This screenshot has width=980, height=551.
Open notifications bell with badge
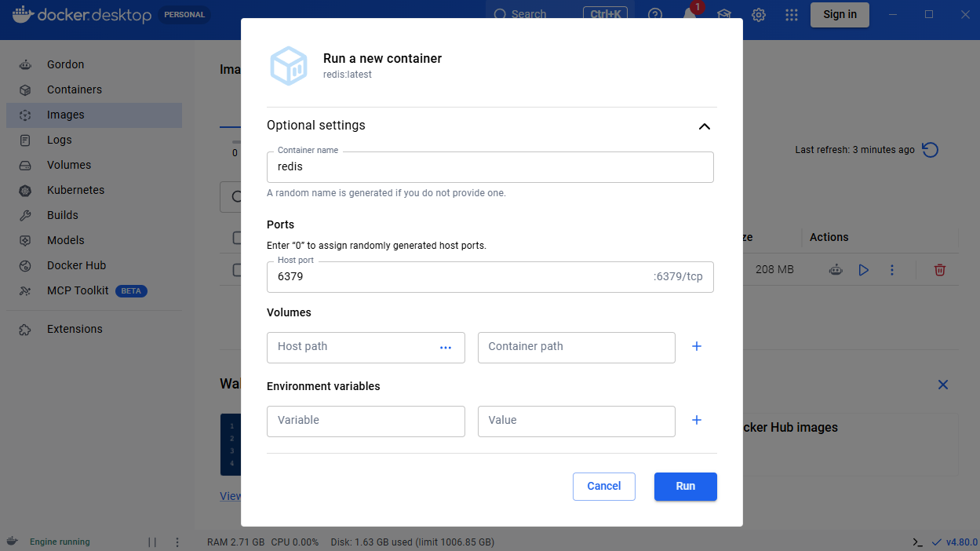pyautogui.click(x=690, y=14)
